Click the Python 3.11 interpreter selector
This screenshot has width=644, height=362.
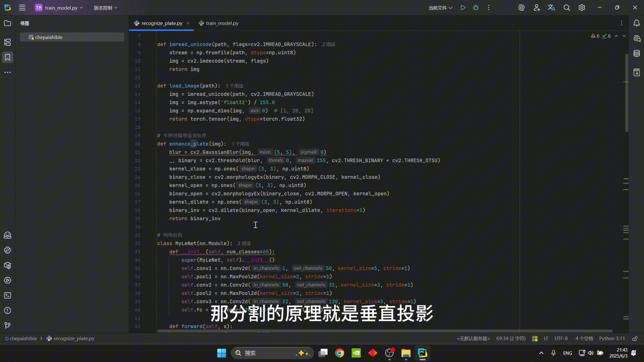click(x=612, y=339)
